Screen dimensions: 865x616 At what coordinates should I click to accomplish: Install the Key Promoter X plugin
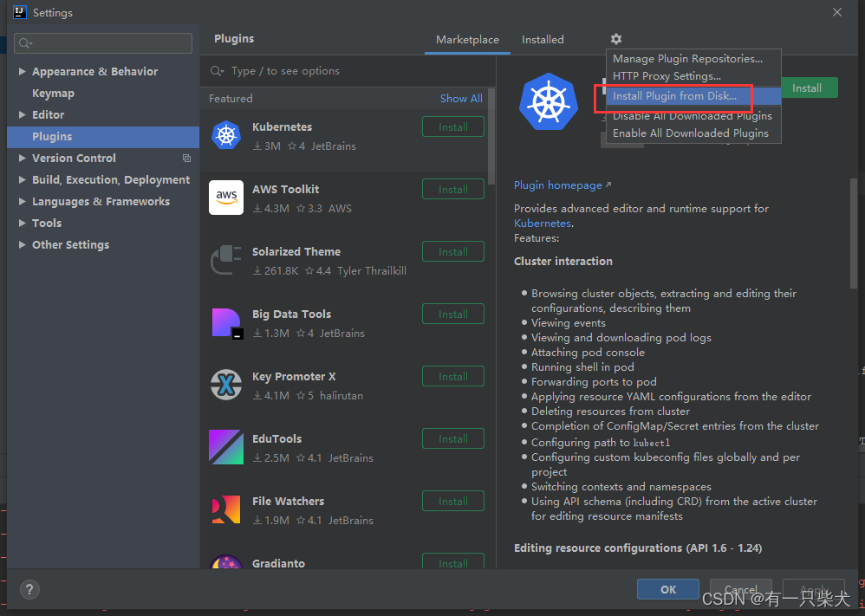click(x=453, y=376)
